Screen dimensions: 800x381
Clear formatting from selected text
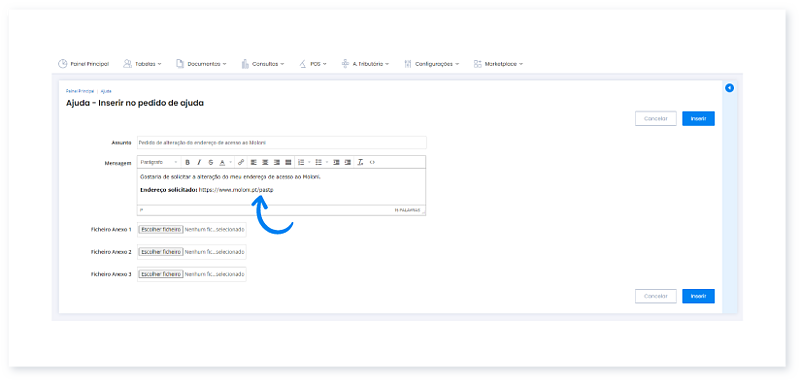360,162
